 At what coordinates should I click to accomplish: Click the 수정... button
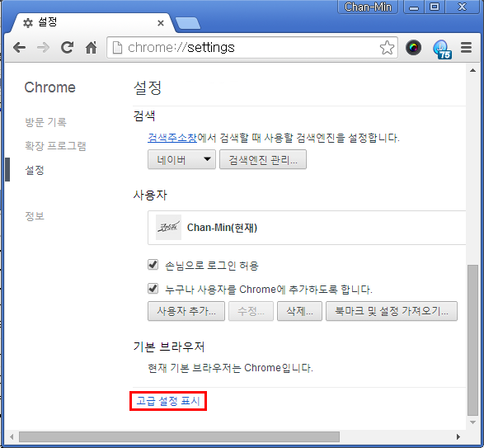(x=251, y=311)
